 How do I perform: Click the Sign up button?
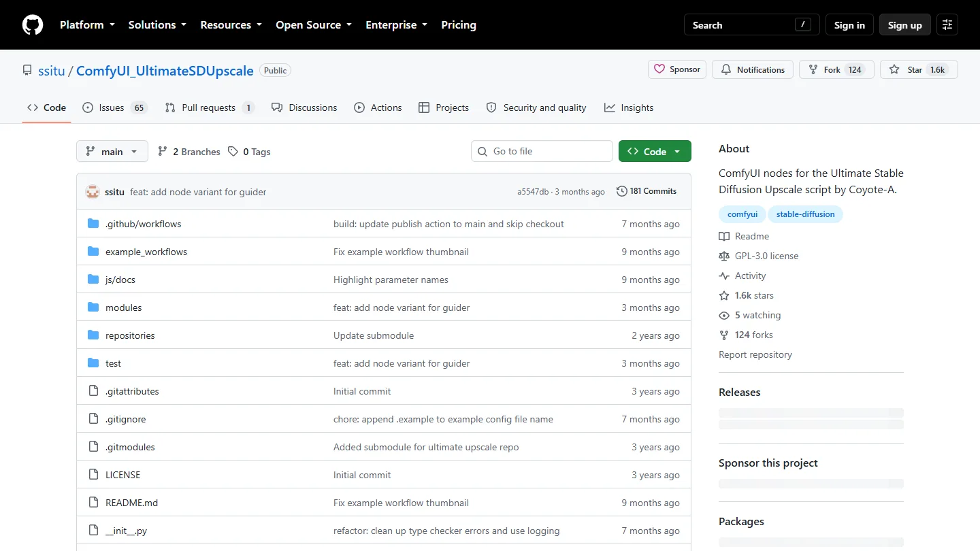point(905,25)
